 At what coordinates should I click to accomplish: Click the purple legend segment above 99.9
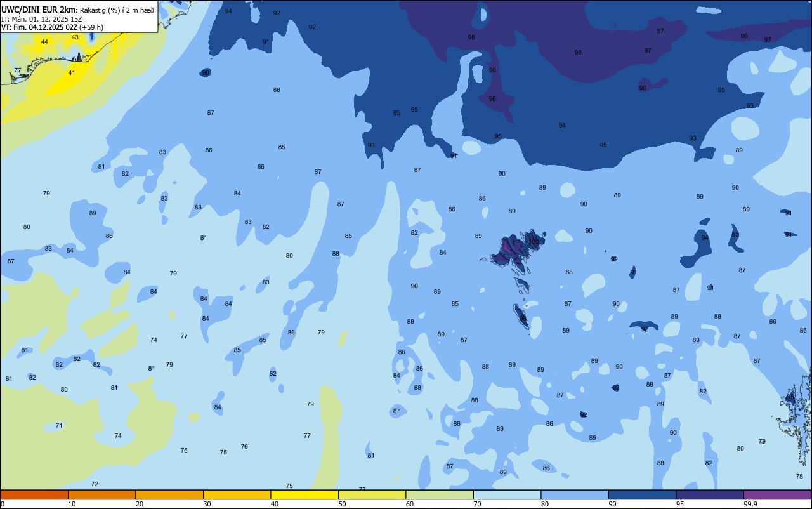(777, 494)
